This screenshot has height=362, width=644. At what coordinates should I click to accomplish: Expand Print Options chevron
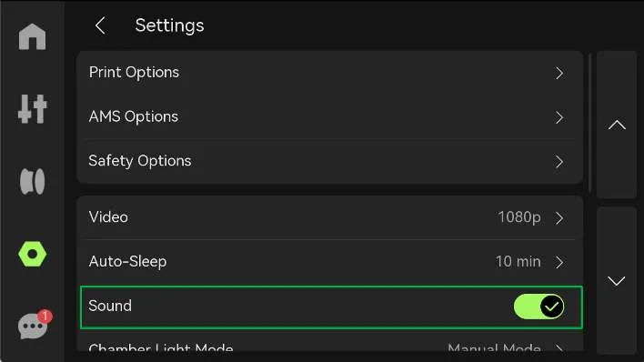tap(559, 73)
